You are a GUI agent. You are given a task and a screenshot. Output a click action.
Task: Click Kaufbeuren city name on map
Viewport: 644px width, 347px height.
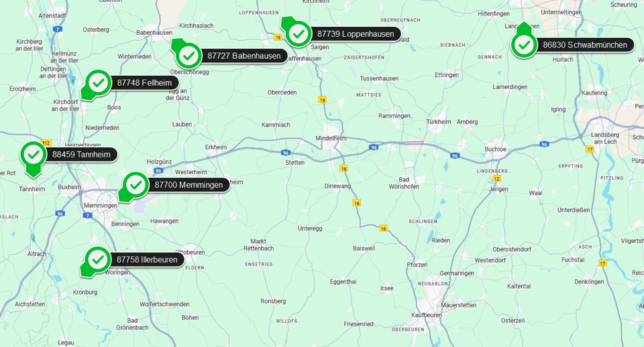tap(427, 315)
